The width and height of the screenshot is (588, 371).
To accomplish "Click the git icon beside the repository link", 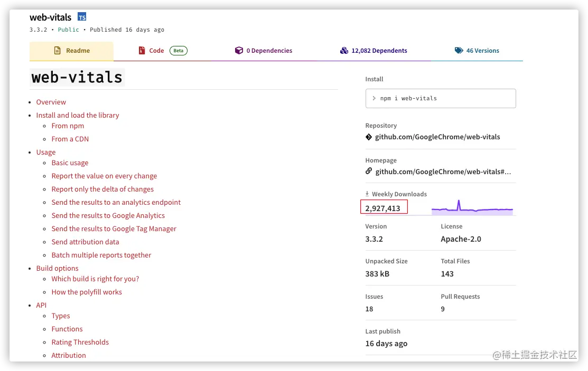I will click(369, 137).
